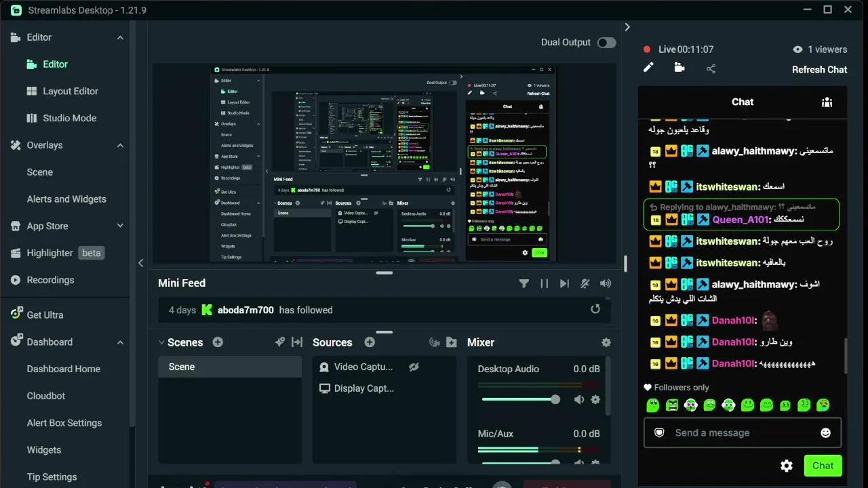
Task: Share the stream with share icon
Action: 711,68
